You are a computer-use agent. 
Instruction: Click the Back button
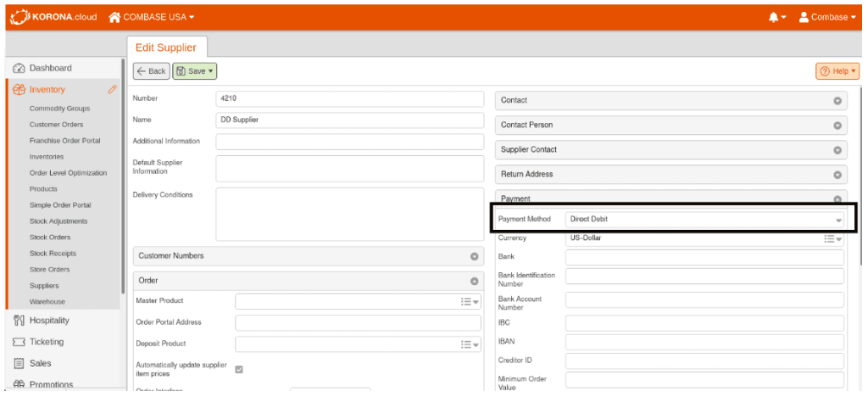(x=152, y=71)
